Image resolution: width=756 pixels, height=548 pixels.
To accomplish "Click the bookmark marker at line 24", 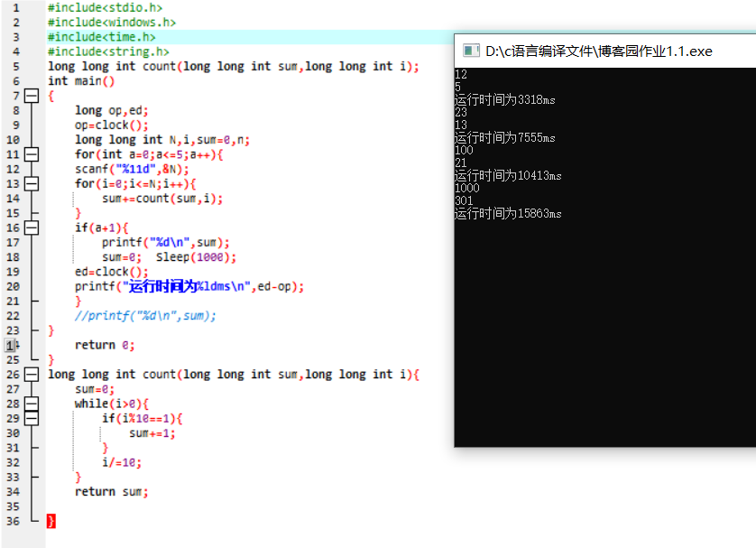I will coord(12,345).
